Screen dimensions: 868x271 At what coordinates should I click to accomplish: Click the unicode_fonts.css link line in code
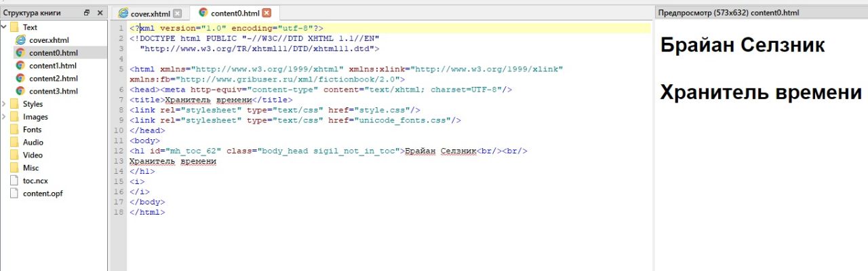click(296, 120)
